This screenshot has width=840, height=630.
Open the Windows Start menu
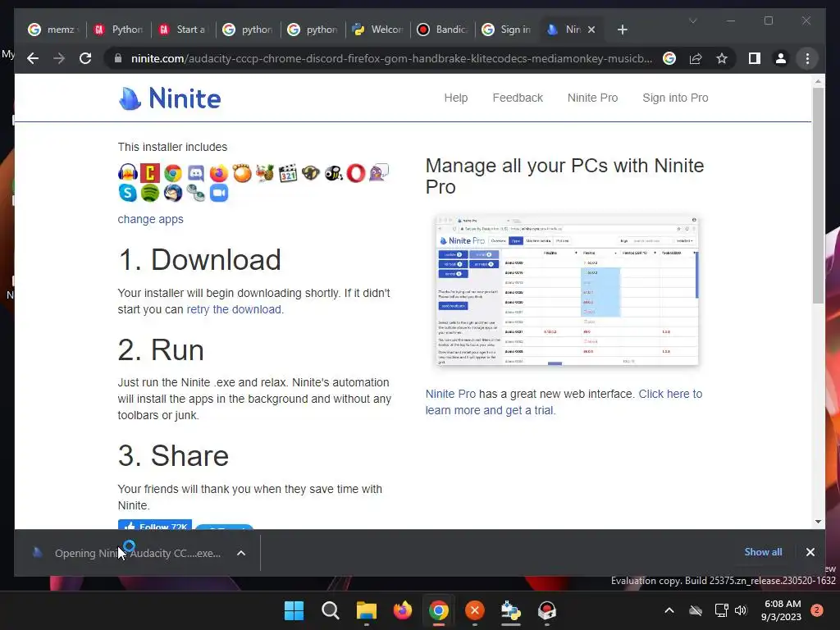point(294,610)
